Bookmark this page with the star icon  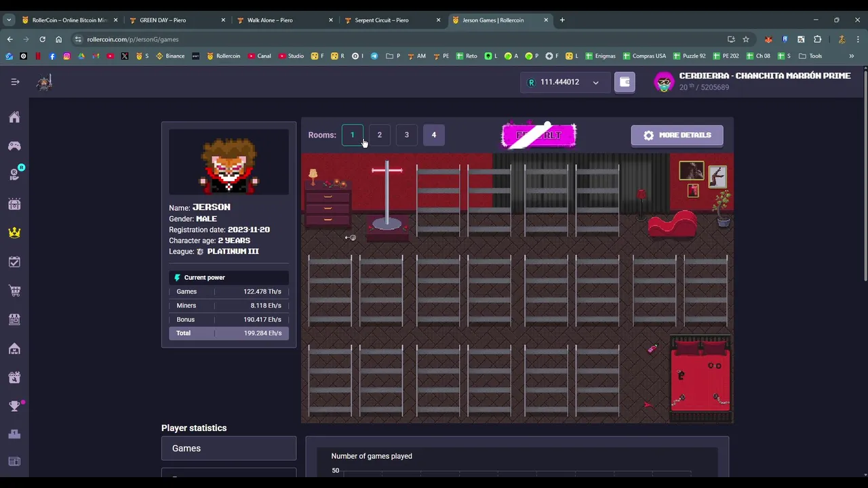tap(746, 39)
